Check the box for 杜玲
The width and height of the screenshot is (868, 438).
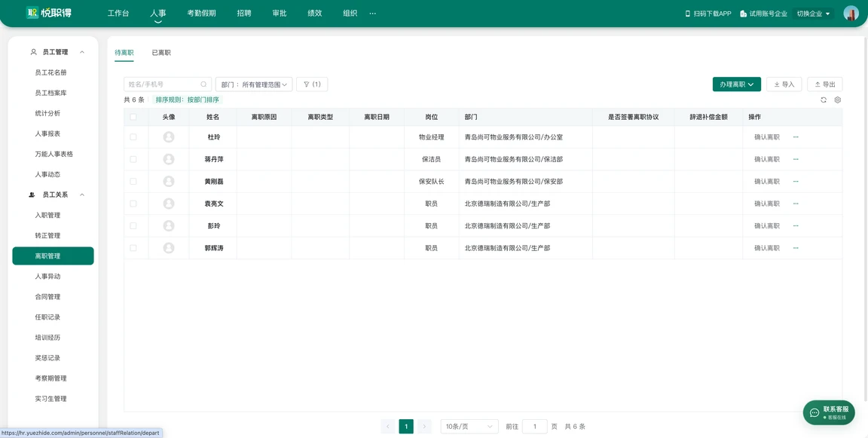pyautogui.click(x=133, y=136)
